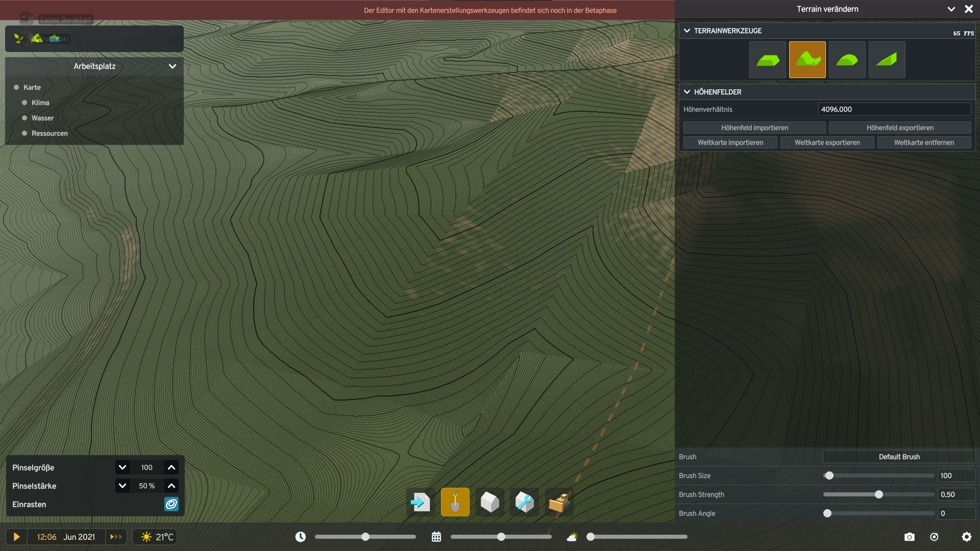
Task: Select the slope terrain tool icon
Action: [x=887, y=60]
